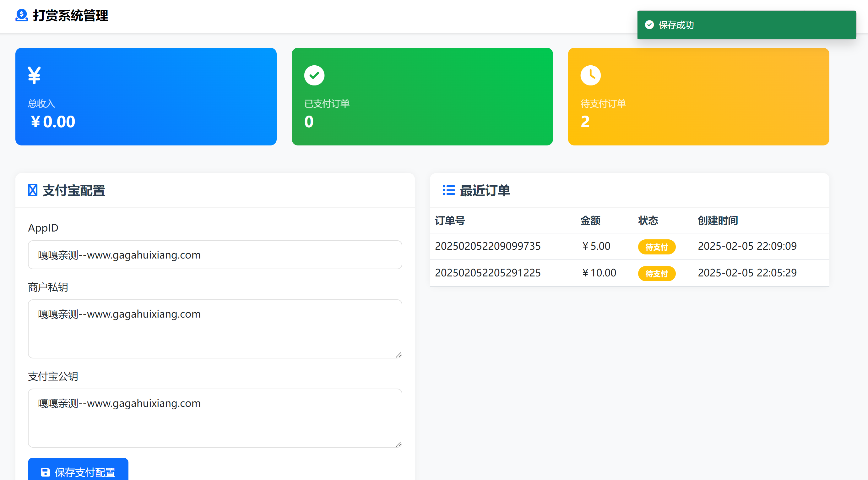Click the 待支付订单 count 2
Screen dimensions: 868x480
[x=585, y=122]
